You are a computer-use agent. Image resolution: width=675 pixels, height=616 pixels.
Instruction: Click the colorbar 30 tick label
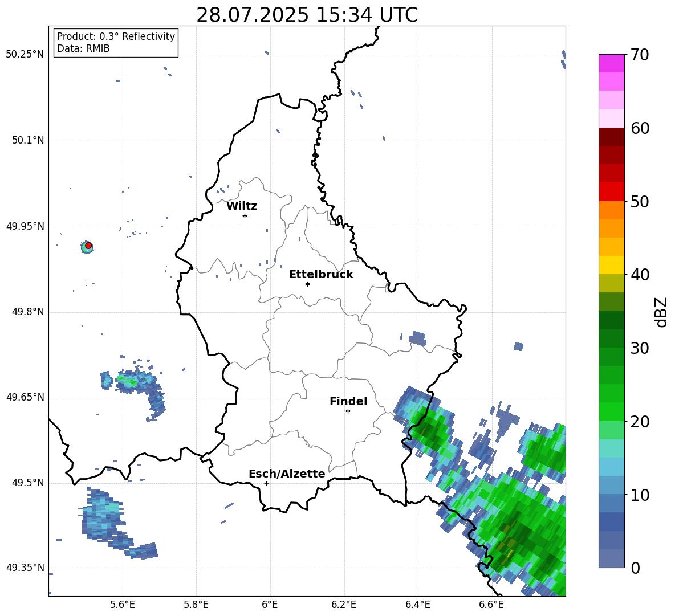[640, 348]
